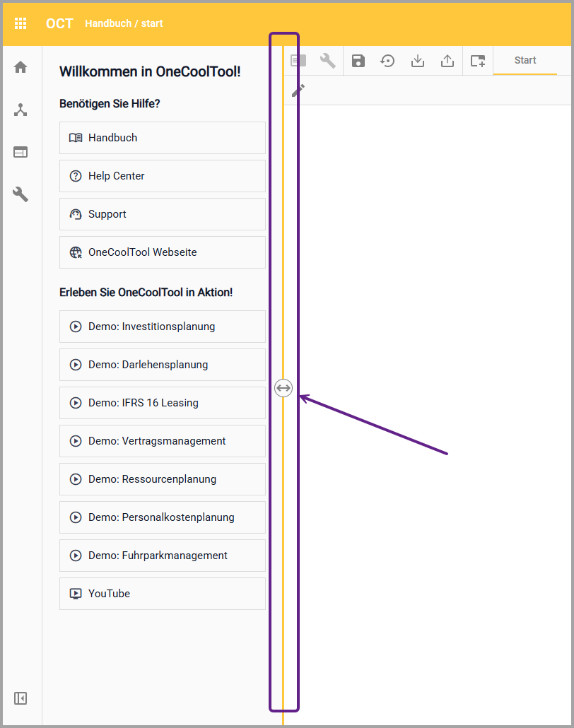Start Demo: Fuhrparkmanagement
The height and width of the screenshot is (728, 574).
163,556
